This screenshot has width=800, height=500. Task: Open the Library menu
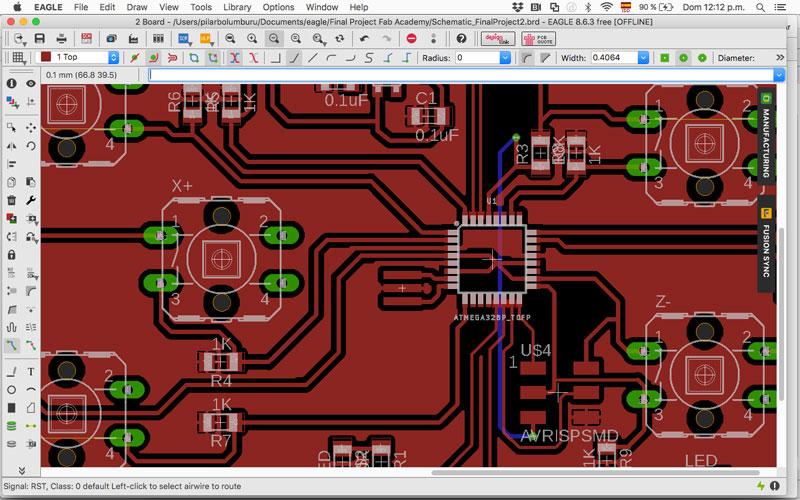point(237,7)
